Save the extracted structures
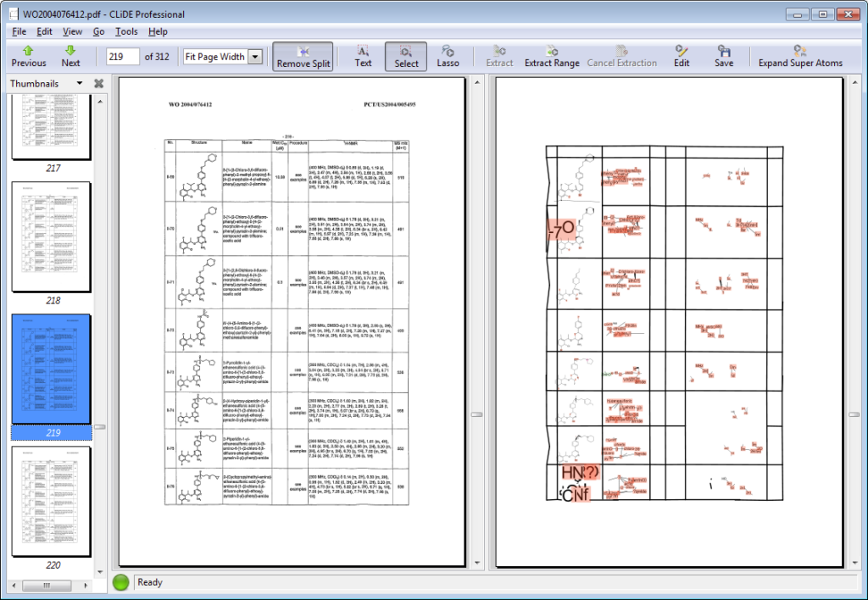This screenshot has height=600, width=868. (x=724, y=56)
